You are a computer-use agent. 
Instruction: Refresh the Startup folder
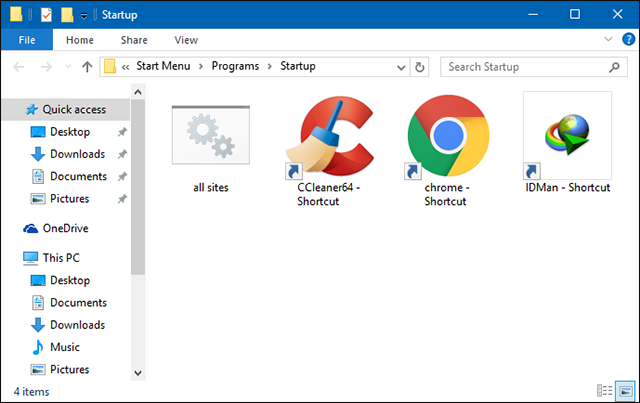pos(420,67)
